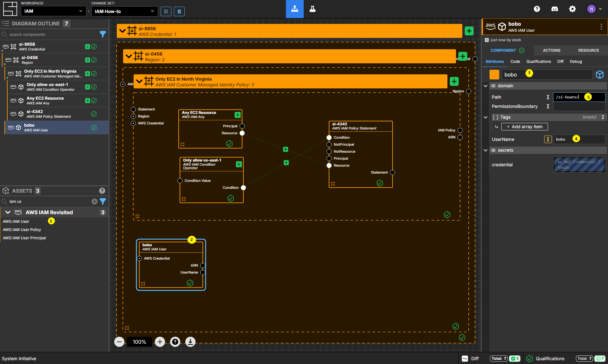Click the green plus on Any EC2 Resource node
Viewport: 608px width, 364px height.
click(x=238, y=115)
